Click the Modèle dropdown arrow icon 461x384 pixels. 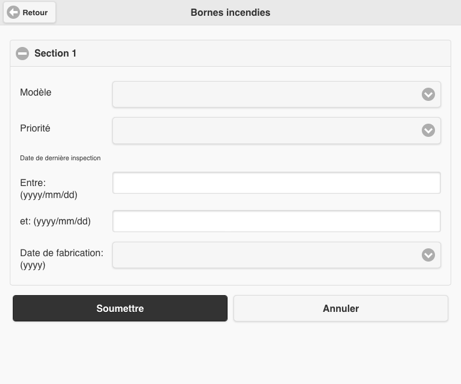coord(428,94)
